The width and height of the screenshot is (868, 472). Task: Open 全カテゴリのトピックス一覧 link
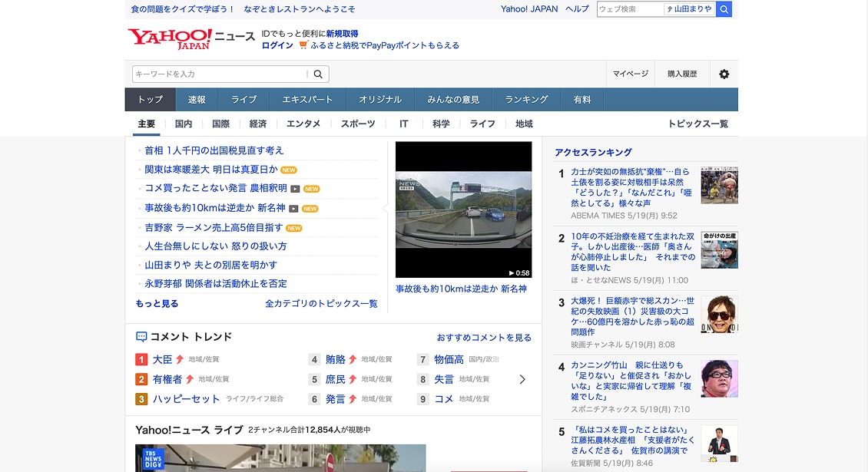coord(321,303)
